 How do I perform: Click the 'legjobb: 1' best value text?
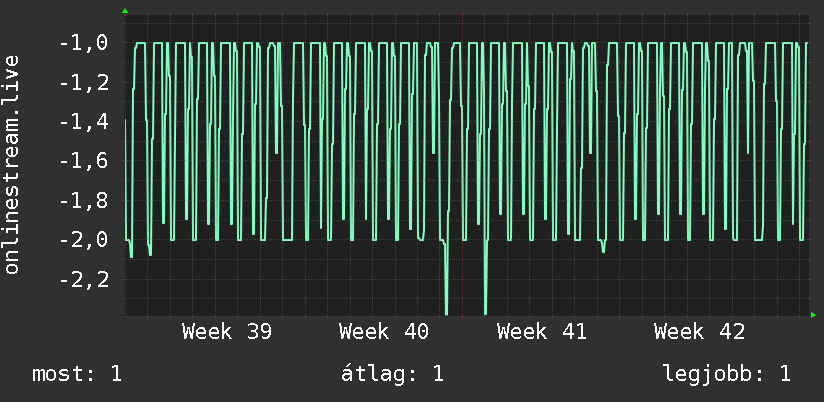727,374
